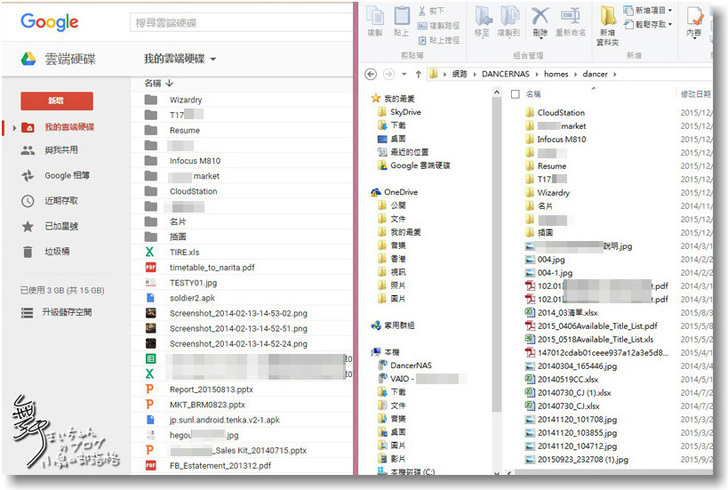Open recent locations dropdown beside forward arrow
This screenshot has width=728, height=490.
(404, 74)
